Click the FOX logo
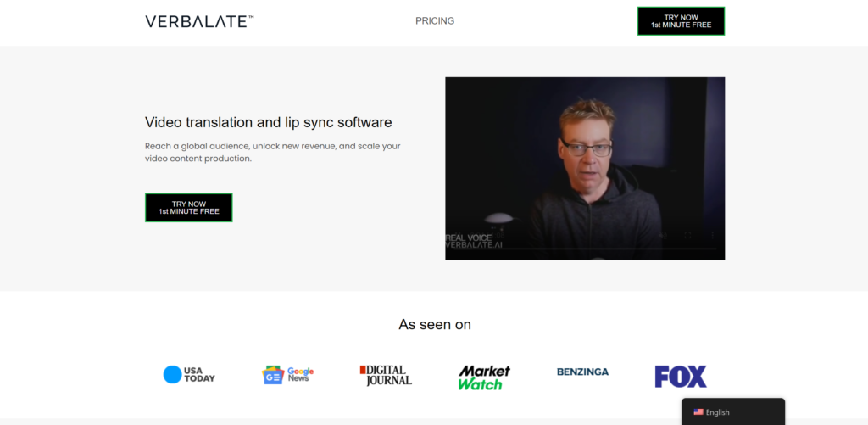 (680, 377)
